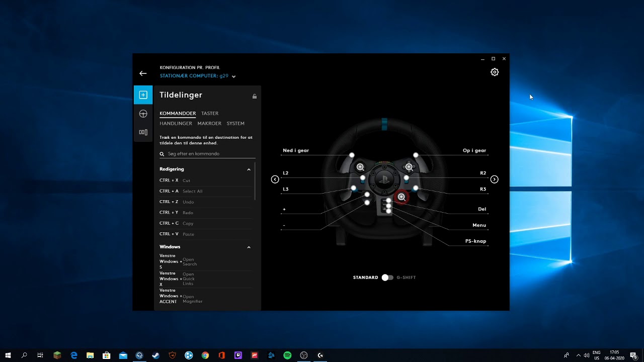Show previous wheel view with left arrow
Screen dimensions: 644x362
[275, 179]
